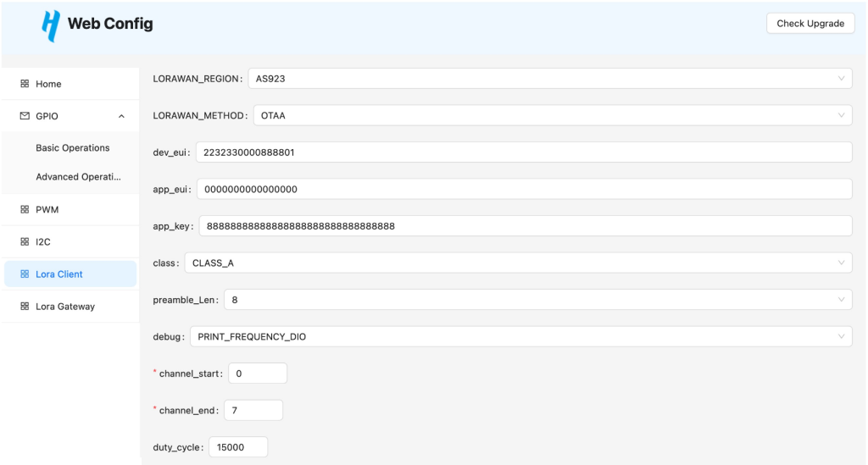Open the LORAWAN_REGION dropdown showing AS923
Screen dimensions: 868x465
pos(549,79)
